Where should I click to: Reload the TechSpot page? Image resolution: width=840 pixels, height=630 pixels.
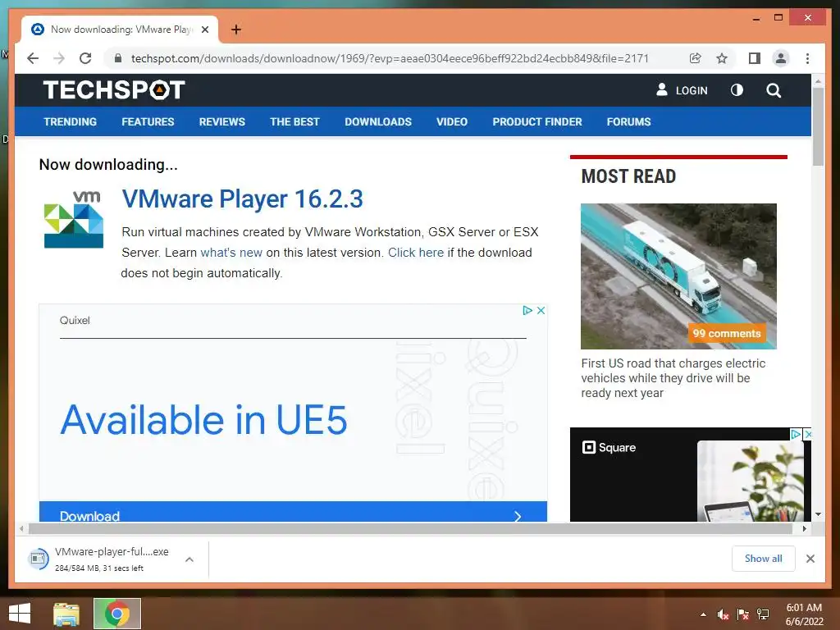click(x=85, y=58)
